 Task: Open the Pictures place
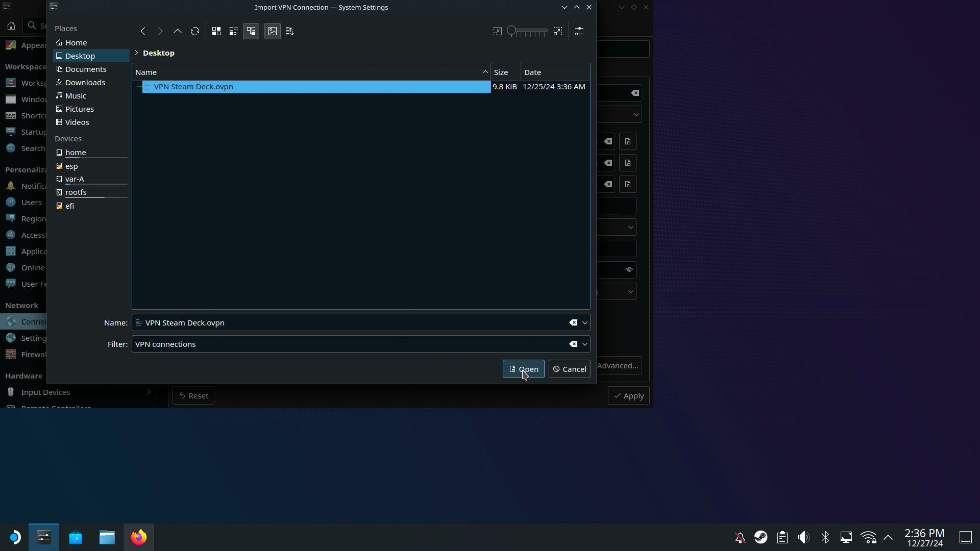(91, 109)
